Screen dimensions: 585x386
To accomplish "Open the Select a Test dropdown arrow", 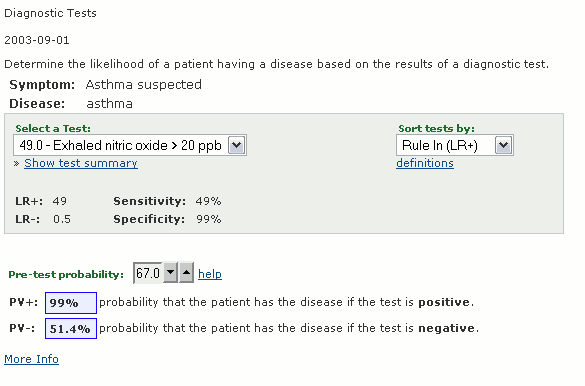I will click(237, 145).
